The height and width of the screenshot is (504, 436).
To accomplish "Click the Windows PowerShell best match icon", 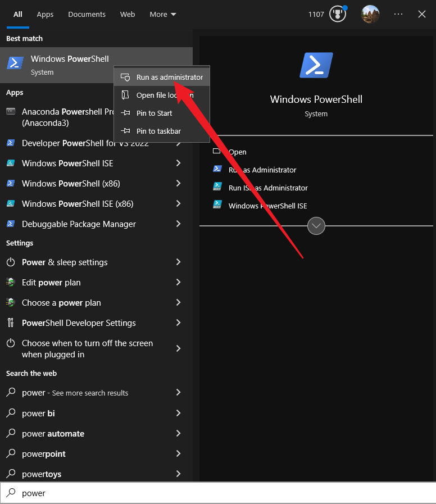I will pos(15,63).
